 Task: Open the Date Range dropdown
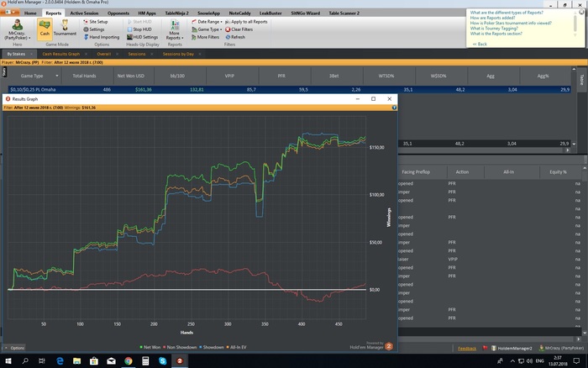click(207, 22)
